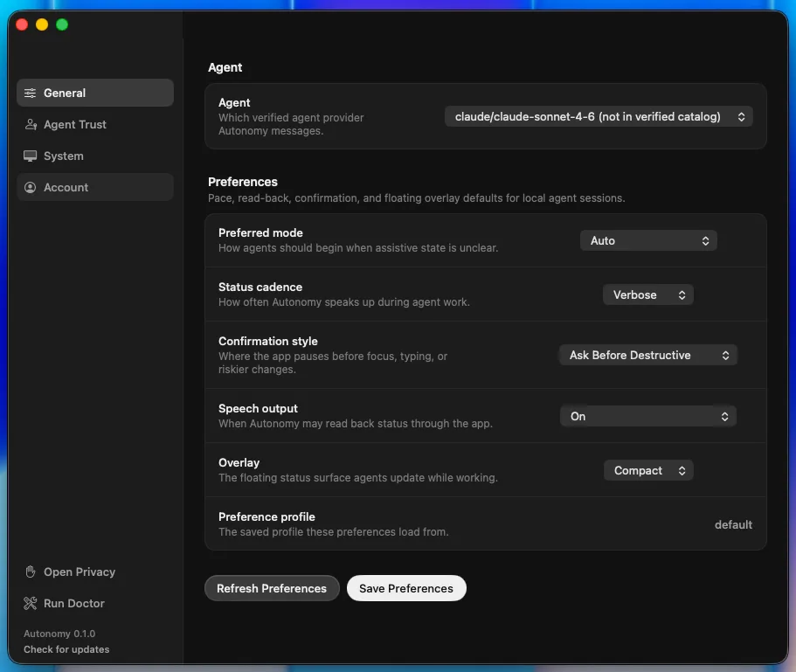The image size is (796, 672).
Task: Click the 'Speech output' row label
Action: coord(258,409)
